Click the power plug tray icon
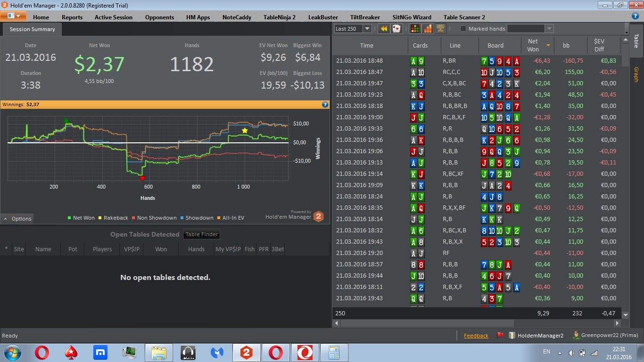This screenshot has width=644, height=362. click(x=583, y=352)
